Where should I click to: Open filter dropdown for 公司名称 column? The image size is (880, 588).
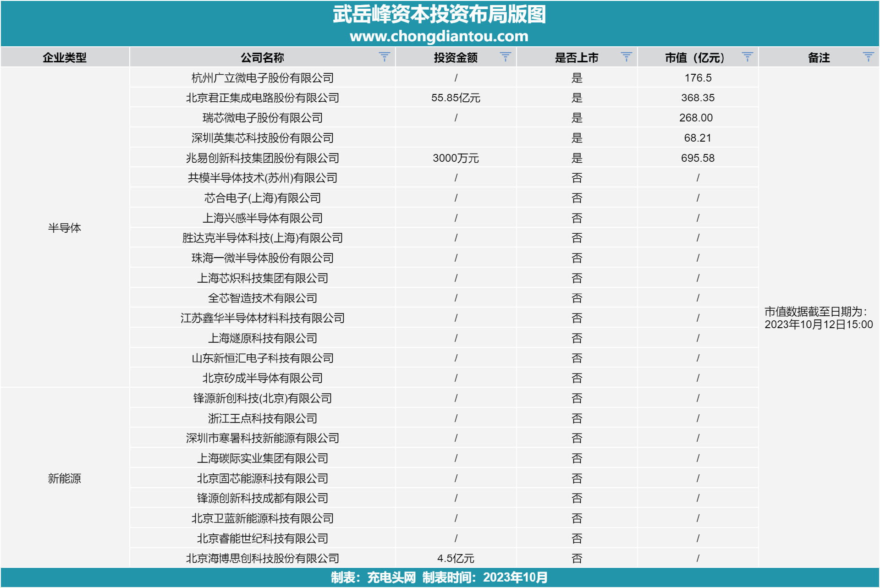[384, 57]
